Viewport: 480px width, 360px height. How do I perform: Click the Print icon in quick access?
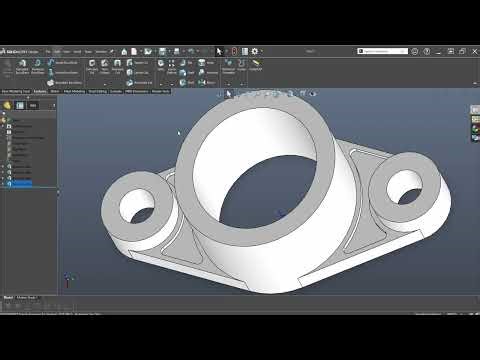[177, 52]
